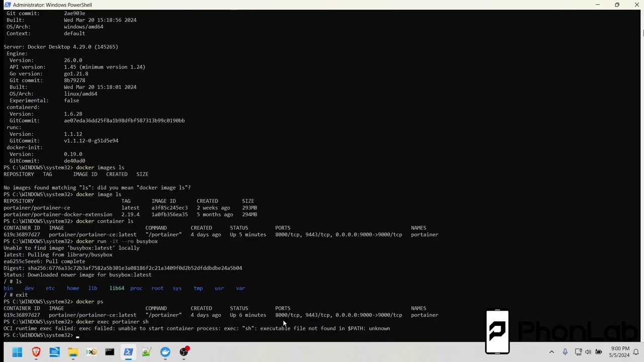Click the image ID 'a3f85c245ec3'

pyautogui.click(x=170, y=208)
